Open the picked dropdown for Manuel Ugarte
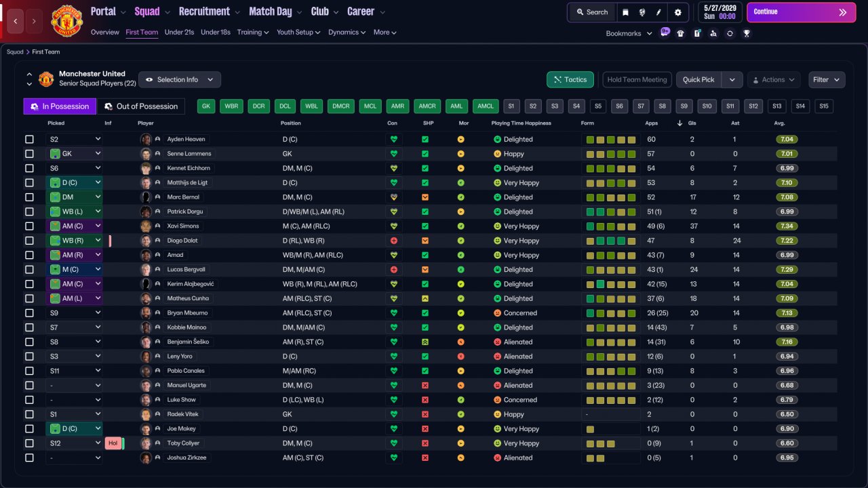The width and height of the screenshot is (868, 488). tap(74, 386)
